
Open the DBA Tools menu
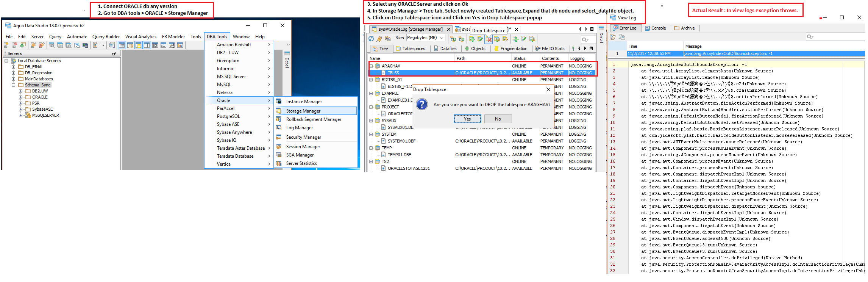click(x=217, y=37)
